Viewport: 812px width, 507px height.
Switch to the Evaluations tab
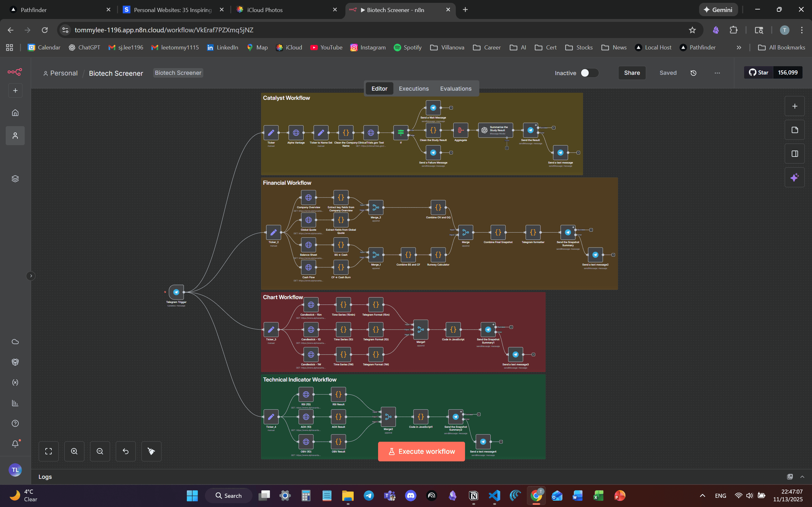point(455,88)
